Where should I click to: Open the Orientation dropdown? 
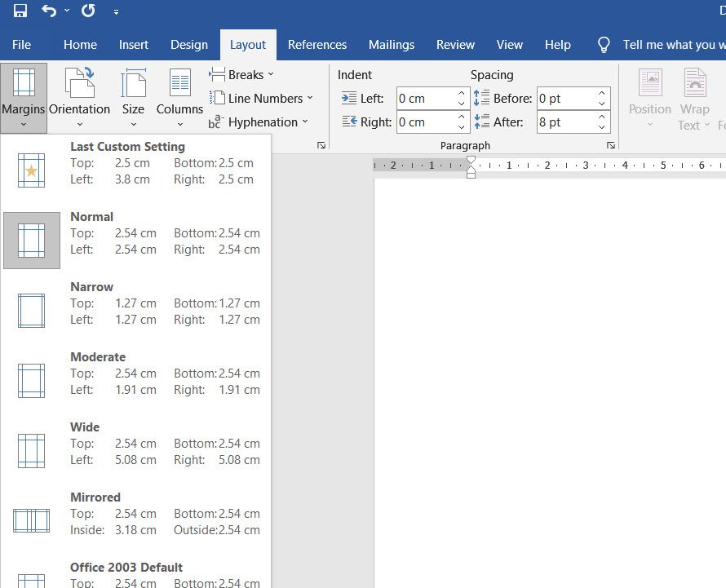point(80,98)
